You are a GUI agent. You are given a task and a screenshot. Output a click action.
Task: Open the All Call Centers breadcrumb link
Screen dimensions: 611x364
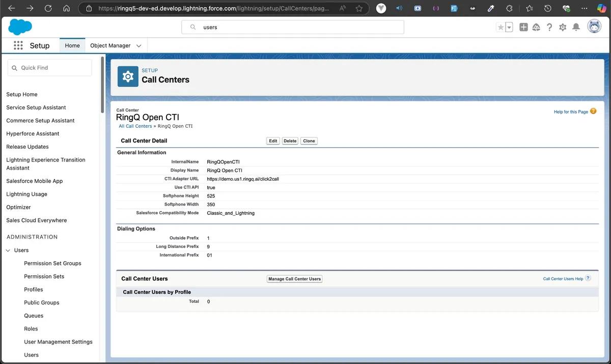point(135,126)
